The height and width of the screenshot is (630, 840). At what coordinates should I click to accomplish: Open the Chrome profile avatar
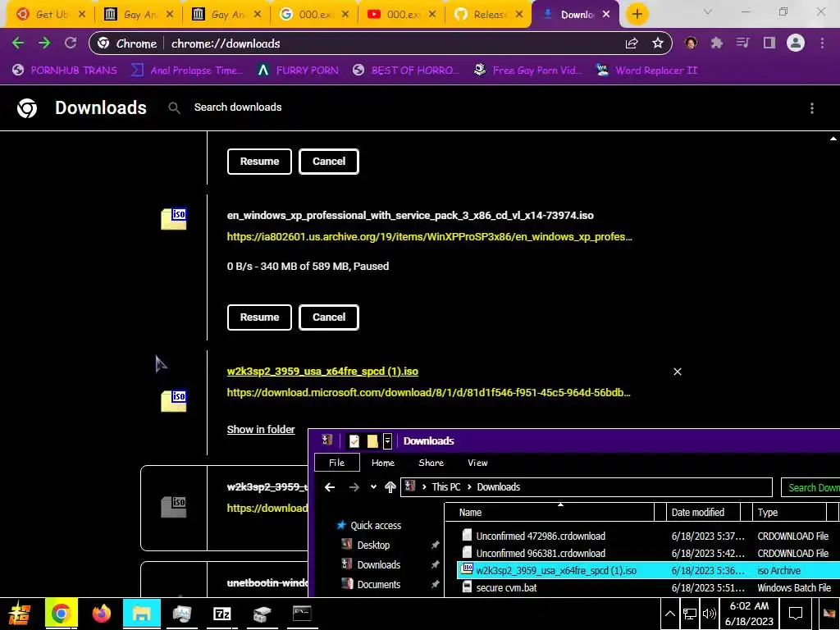pyautogui.click(x=796, y=43)
